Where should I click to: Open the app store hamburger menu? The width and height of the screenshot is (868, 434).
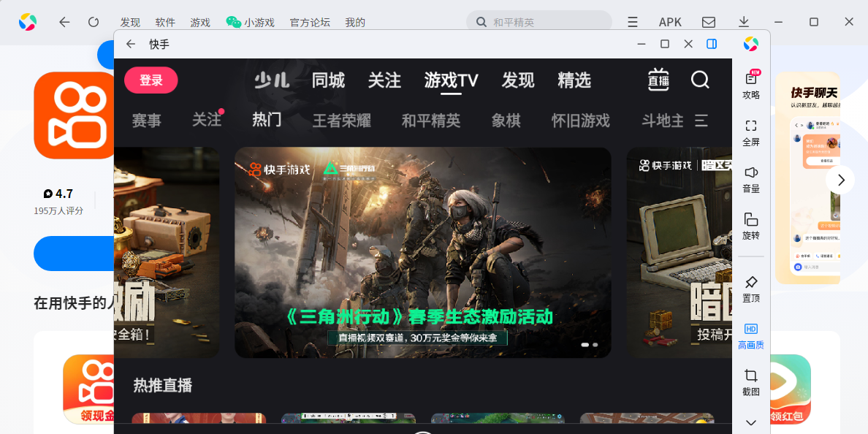[x=633, y=22]
